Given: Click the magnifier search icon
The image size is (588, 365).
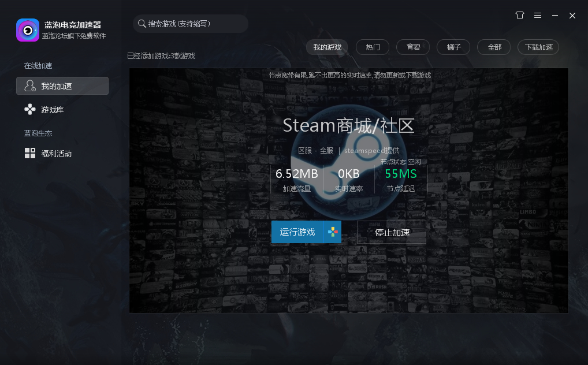Looking at the screenshot, I should 142,24.
